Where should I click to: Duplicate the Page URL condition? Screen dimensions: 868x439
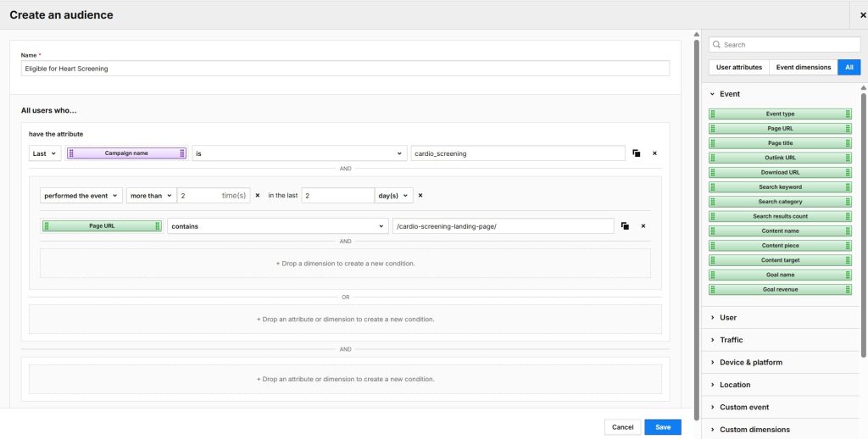(x=624, y=226)
